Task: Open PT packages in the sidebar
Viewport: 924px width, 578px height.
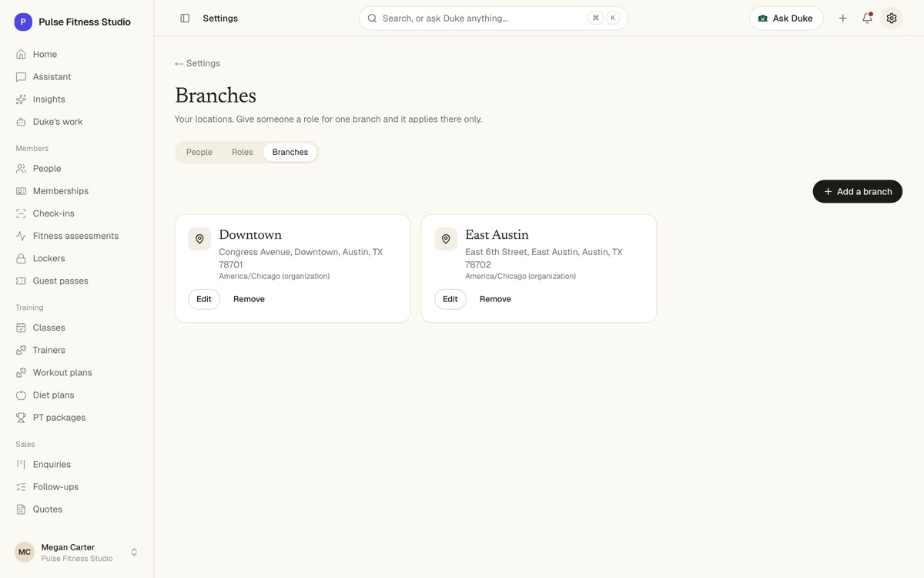Action: (x=77, y=418)
